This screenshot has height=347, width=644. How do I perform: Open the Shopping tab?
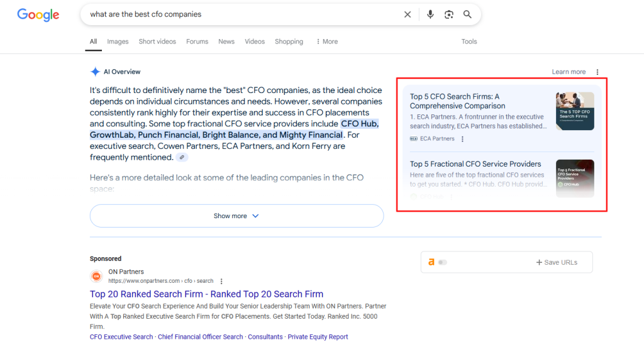289,41
